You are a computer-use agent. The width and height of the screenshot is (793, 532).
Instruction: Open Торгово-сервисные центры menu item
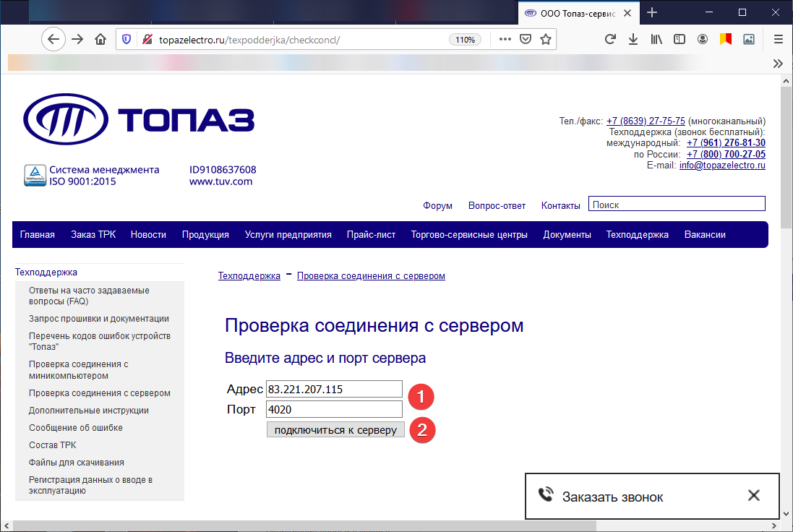[x=469, y=235]
